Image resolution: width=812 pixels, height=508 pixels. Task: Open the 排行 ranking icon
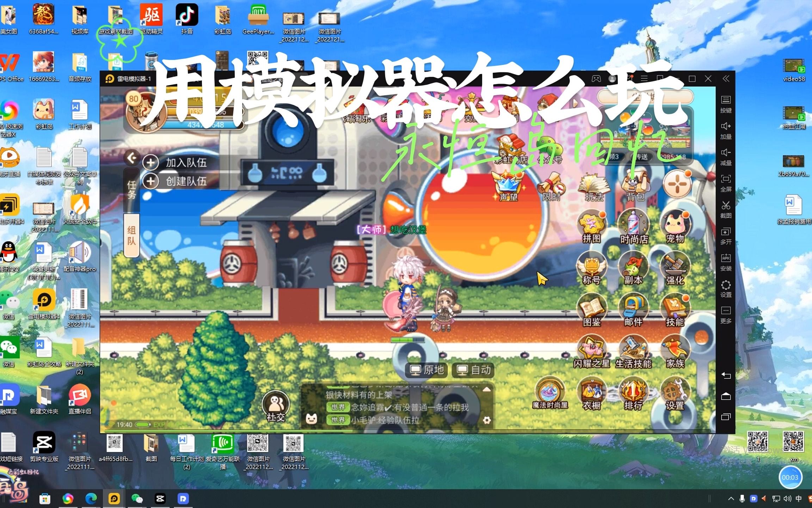click(x=633, y=392)
